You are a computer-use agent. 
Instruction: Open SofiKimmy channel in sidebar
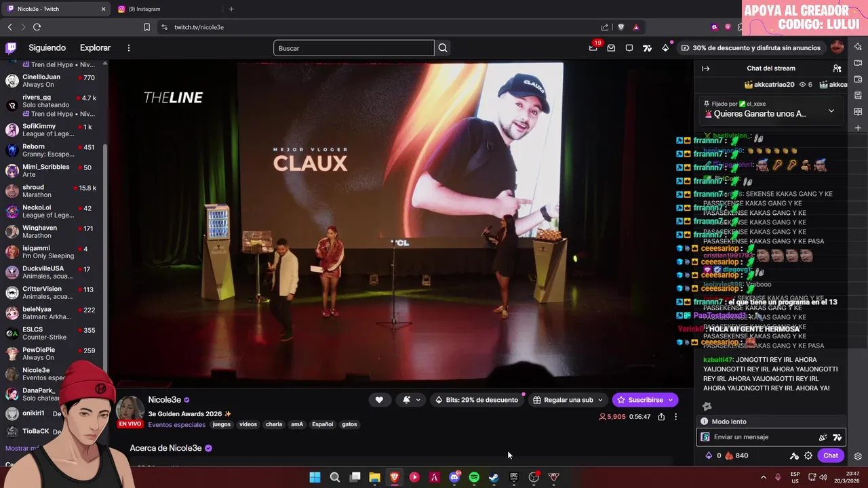[x=54, y=130]
